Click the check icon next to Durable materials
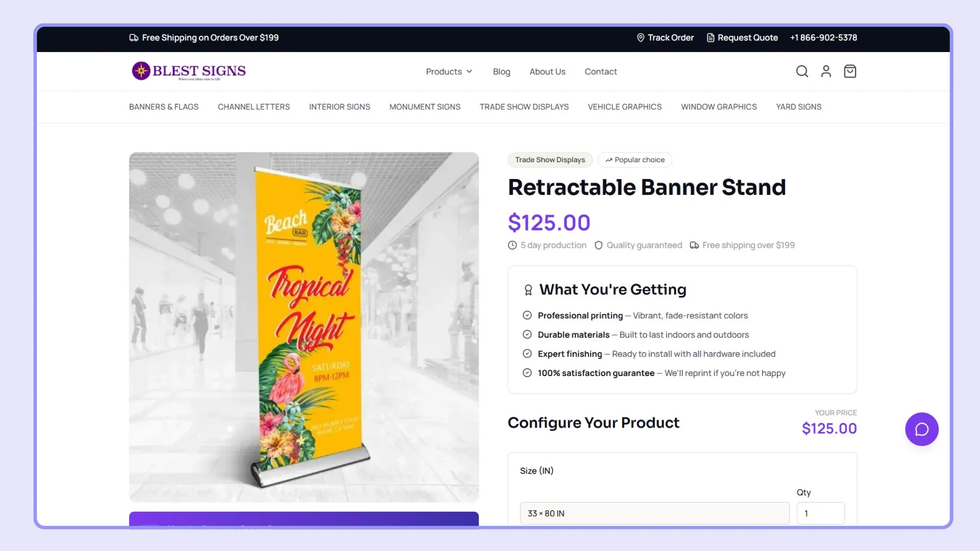Image resolution: width=980 pixels, height=551 pixels. 527,335
